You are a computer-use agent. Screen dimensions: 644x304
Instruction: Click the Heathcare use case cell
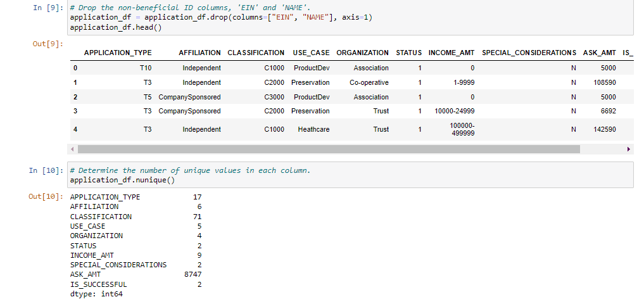pos(314,129)
